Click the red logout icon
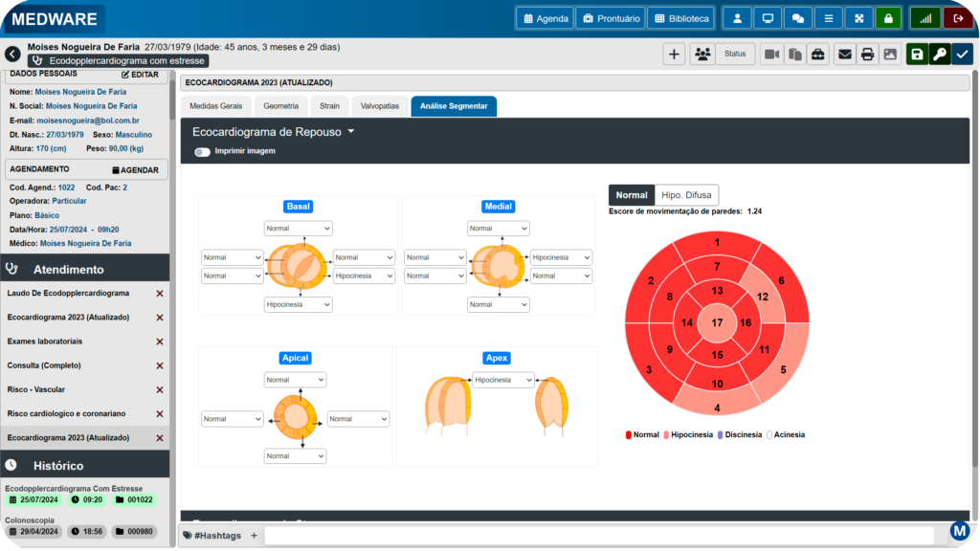Image resolution: width=980 pixels, height=551 pixels. click(x=958, y=18)
